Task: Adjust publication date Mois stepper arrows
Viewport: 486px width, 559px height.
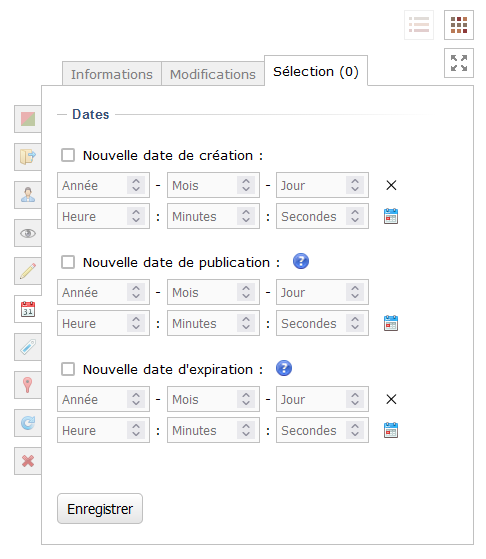Action: click(246, 292)
